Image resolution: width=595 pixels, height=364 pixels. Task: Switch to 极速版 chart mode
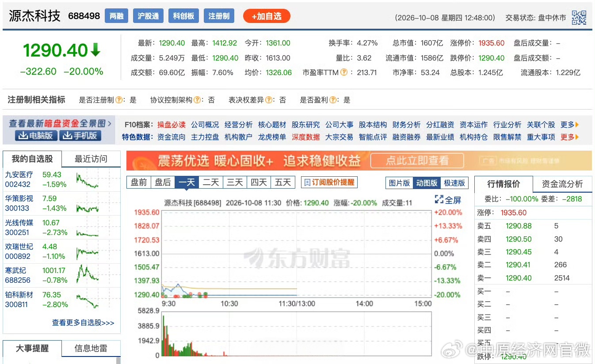pyautogui.click(x=454, y=183)
